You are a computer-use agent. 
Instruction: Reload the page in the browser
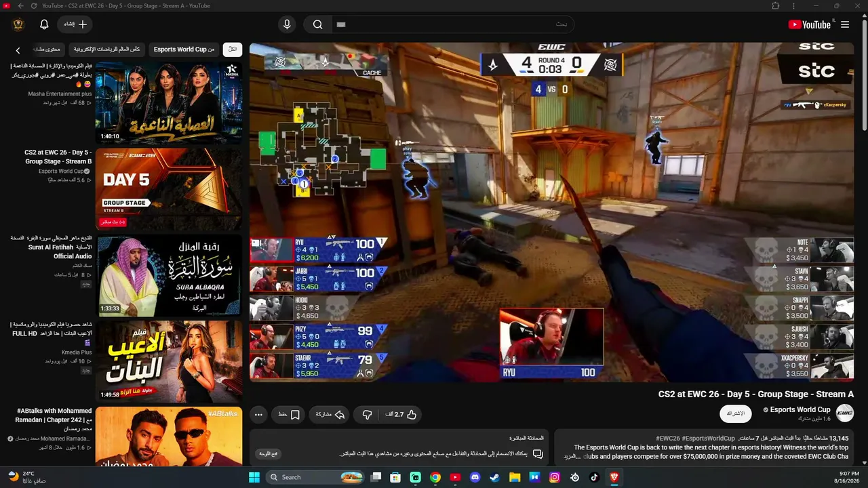(34, 5)
